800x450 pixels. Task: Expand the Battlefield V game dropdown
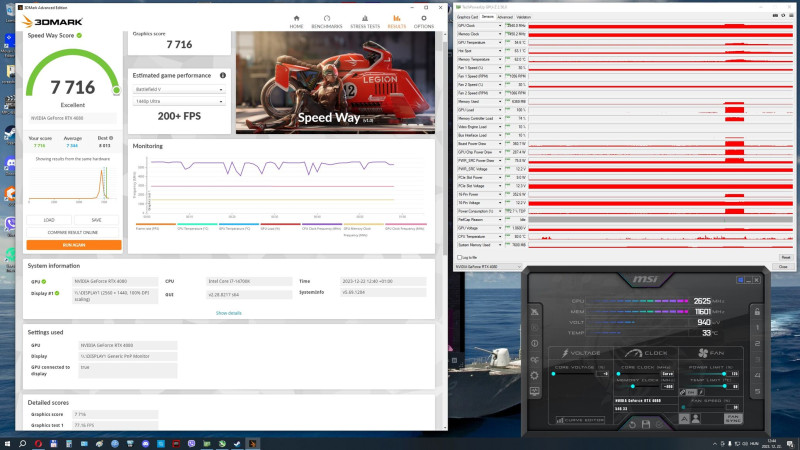pyautogui.click(x=179, y=89)
